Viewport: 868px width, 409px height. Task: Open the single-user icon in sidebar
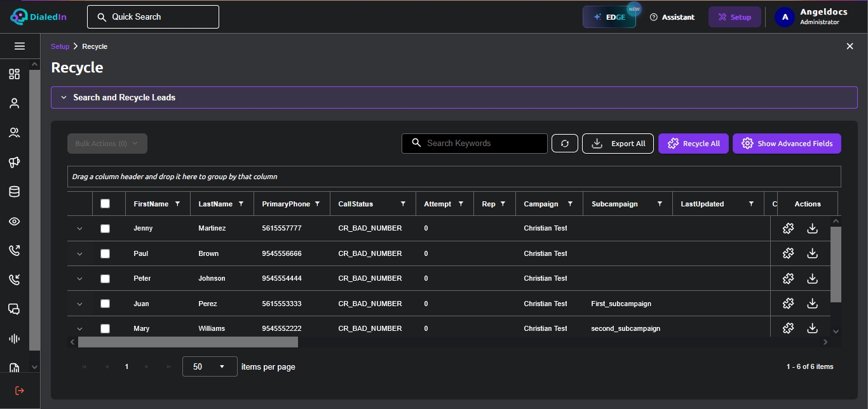click(15, 104)
